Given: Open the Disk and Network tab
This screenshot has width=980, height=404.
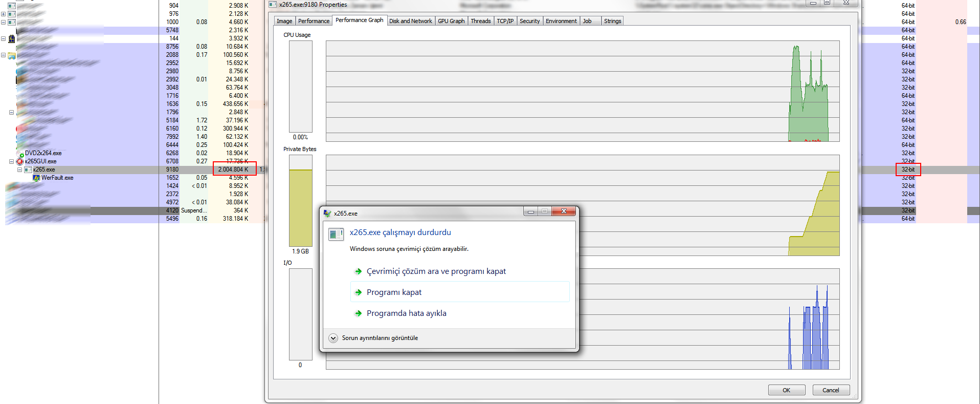Looking at the screenshot, I should coord(411,21).
